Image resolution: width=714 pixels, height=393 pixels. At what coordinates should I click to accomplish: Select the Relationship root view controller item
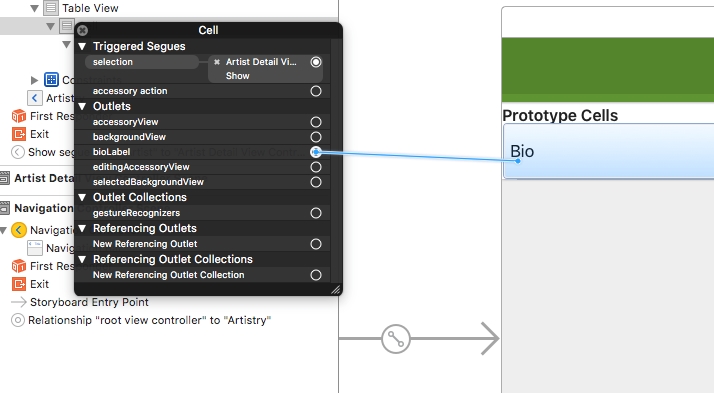click(141, 320)
